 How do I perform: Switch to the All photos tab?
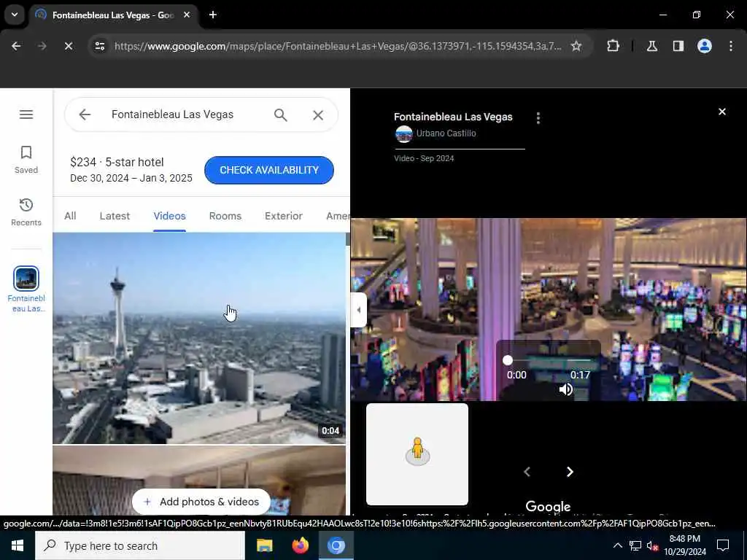tap(70, 216)
